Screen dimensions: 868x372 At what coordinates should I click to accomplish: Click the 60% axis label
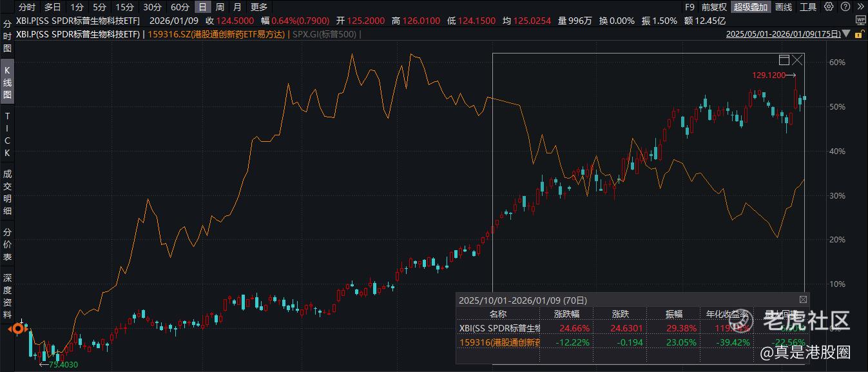(838, 63)
